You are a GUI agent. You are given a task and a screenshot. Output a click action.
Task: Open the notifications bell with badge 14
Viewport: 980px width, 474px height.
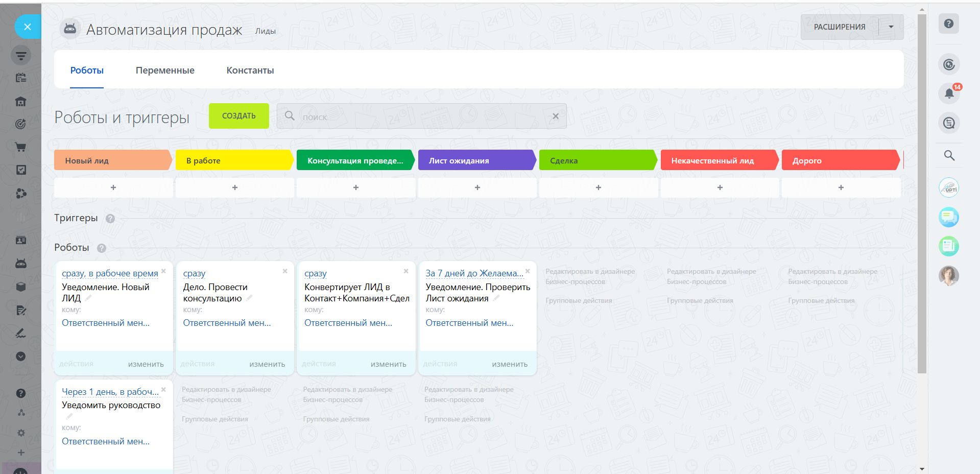[949, 93]
